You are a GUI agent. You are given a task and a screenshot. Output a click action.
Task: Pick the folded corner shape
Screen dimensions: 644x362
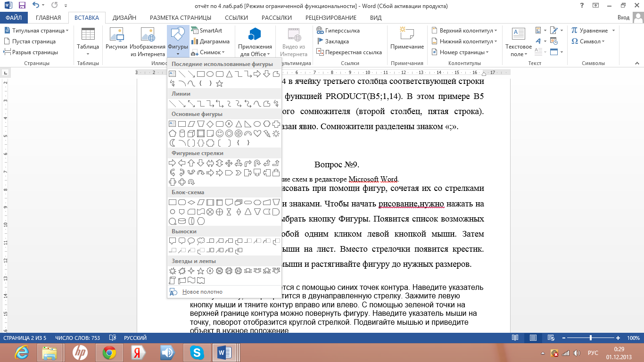(x=210, y=133)
